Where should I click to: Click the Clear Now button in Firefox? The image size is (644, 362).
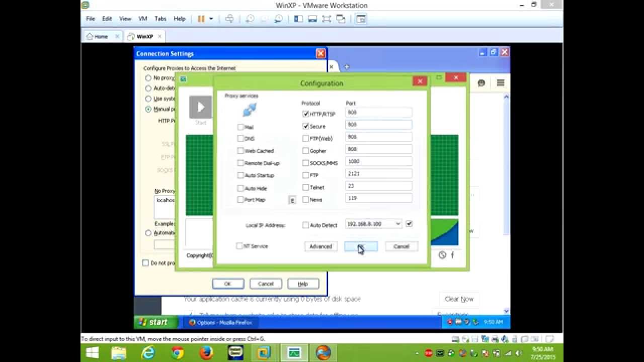coord(459,299)
